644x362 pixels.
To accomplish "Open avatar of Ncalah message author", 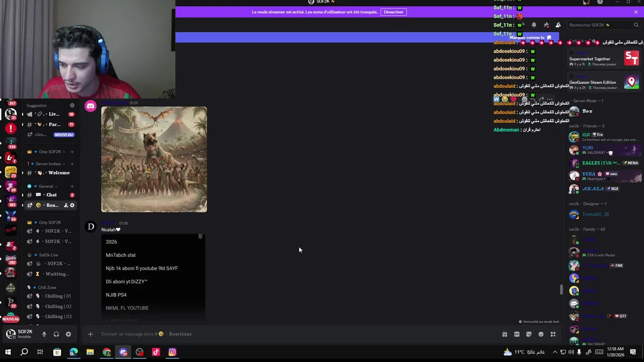I will [91, 227].
